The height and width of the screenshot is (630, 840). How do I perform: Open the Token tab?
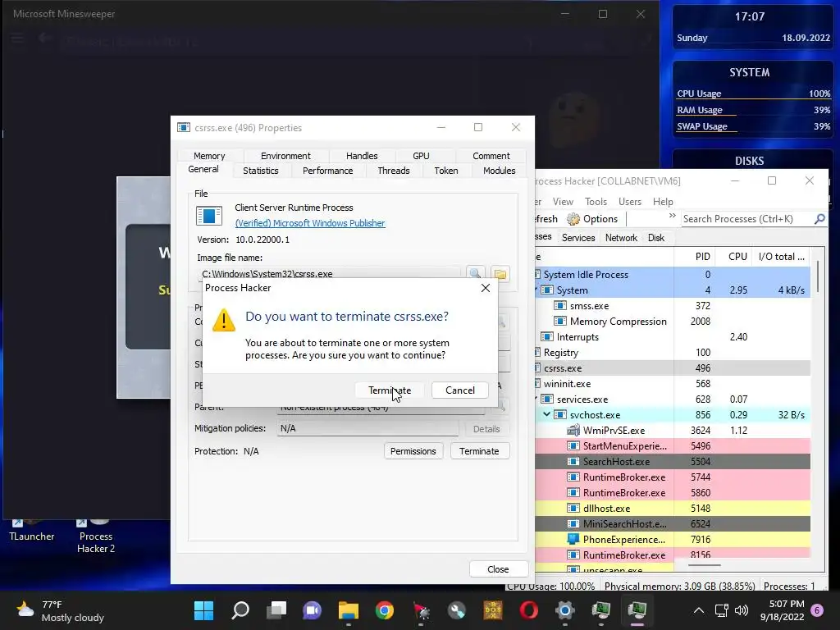point(445,171)
